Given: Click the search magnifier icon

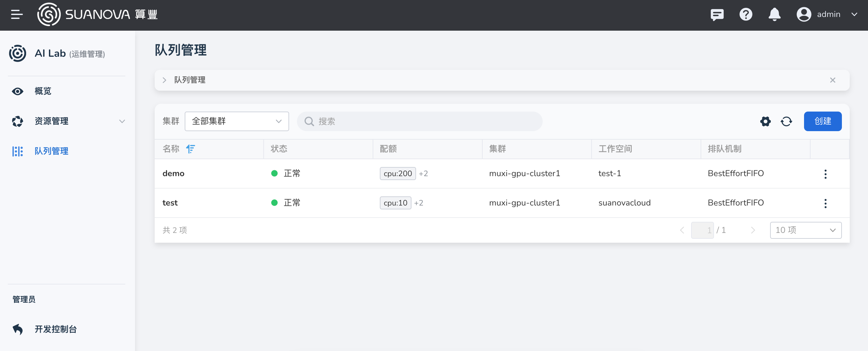Looking at the screenshot, I should click(x=309, y=121).
